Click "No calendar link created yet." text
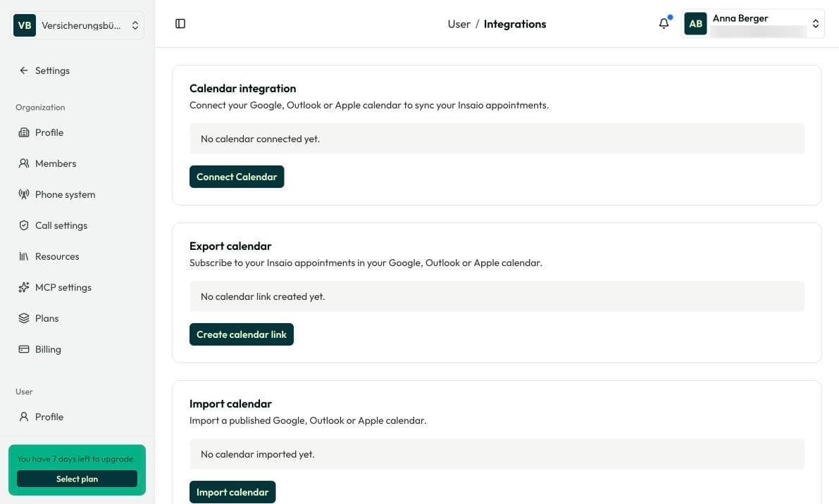 263,296
